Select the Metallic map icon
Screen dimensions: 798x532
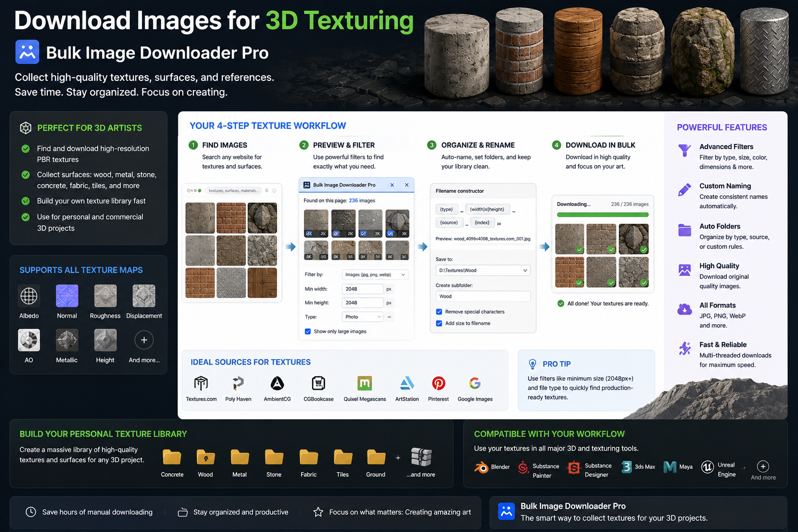tap(67, 340)
